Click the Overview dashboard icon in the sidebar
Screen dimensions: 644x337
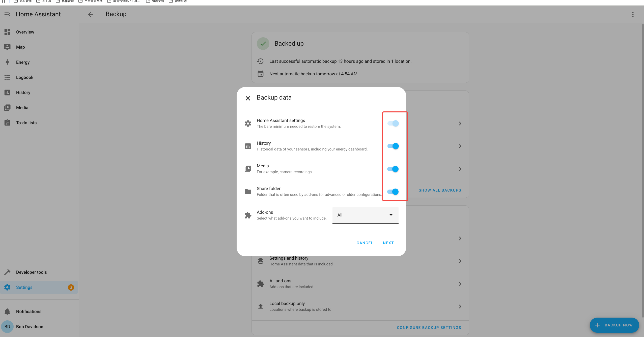coord(7,32)
